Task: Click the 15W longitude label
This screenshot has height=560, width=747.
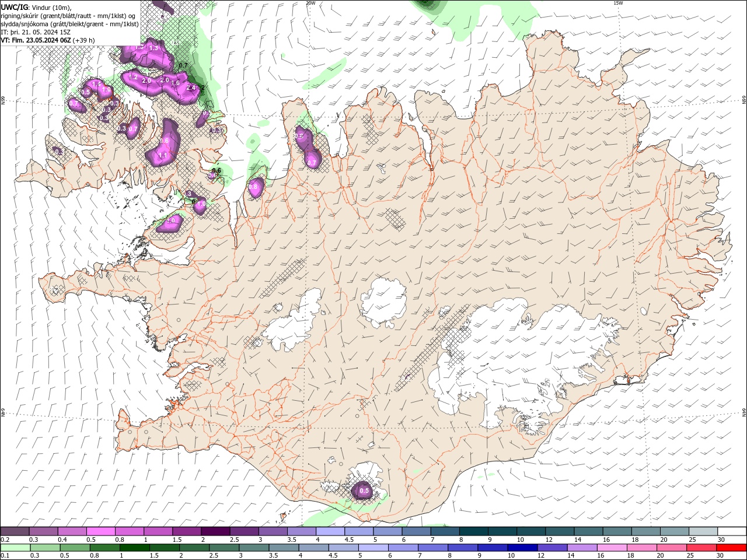Action: click(618, 3)
